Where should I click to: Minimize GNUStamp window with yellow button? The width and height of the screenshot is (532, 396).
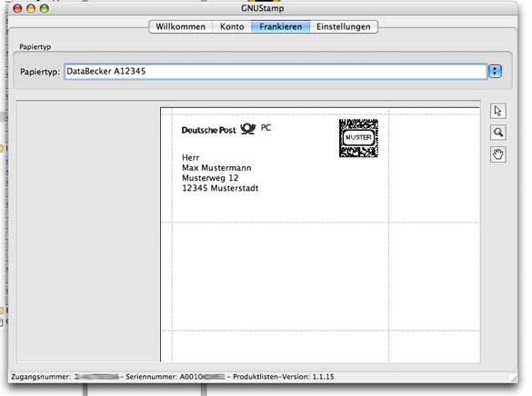pos(31,8)
